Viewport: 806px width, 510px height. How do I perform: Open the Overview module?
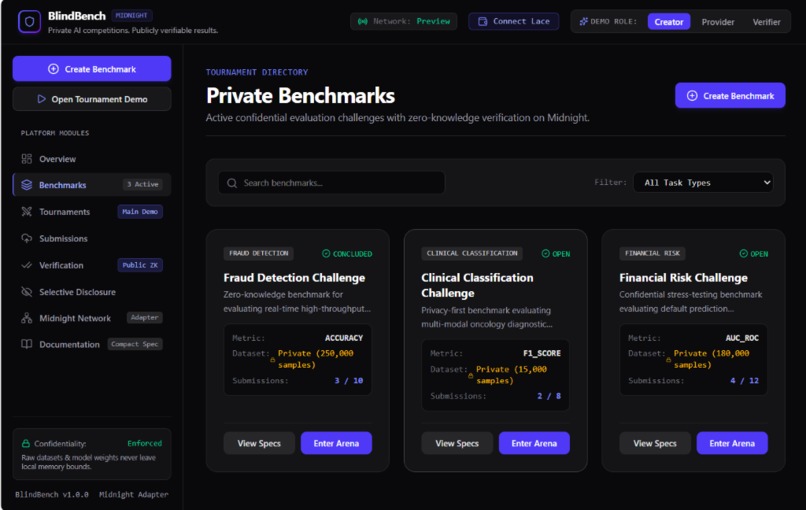coord(91,159)
